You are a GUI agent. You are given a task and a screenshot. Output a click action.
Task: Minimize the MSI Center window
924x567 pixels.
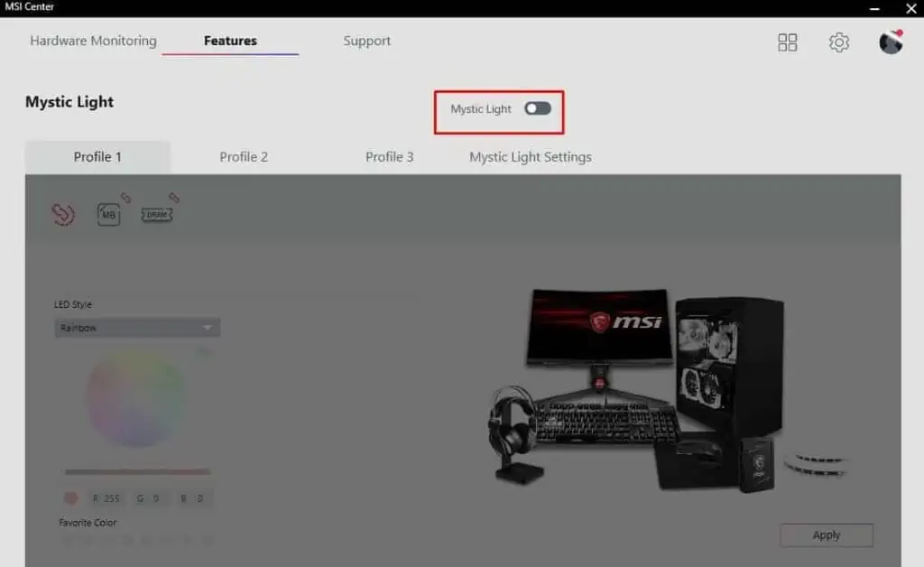click(874, 8)
